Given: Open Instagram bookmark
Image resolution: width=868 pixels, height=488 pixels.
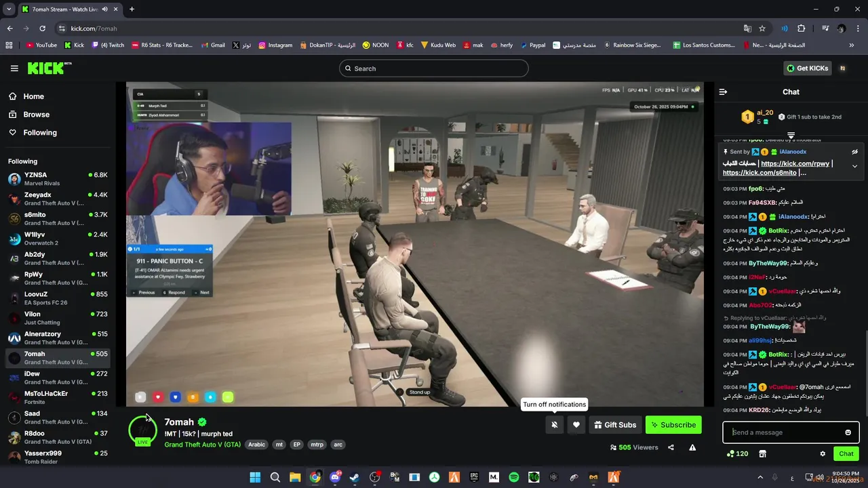Looking at the screenshot, I should click(x=275, y=45).
